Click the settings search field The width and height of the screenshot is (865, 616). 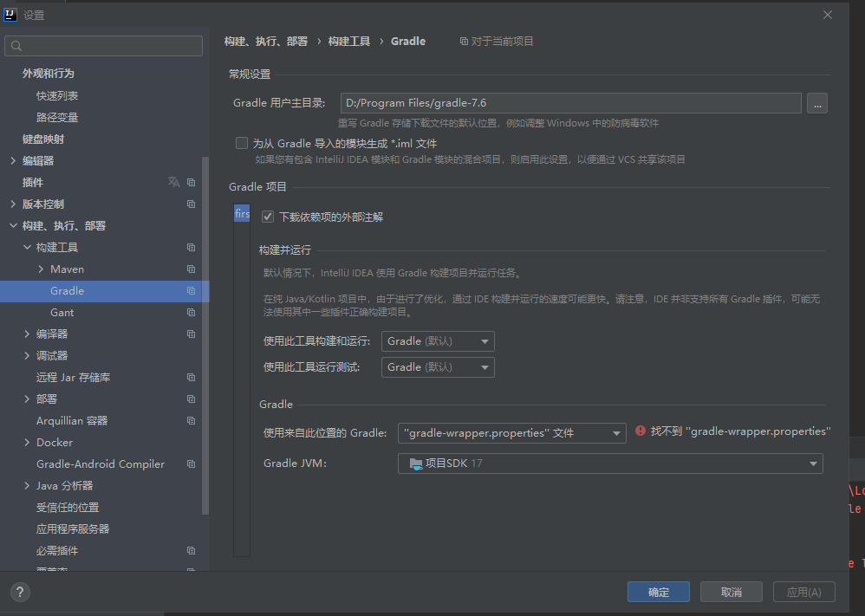(104, 46)
